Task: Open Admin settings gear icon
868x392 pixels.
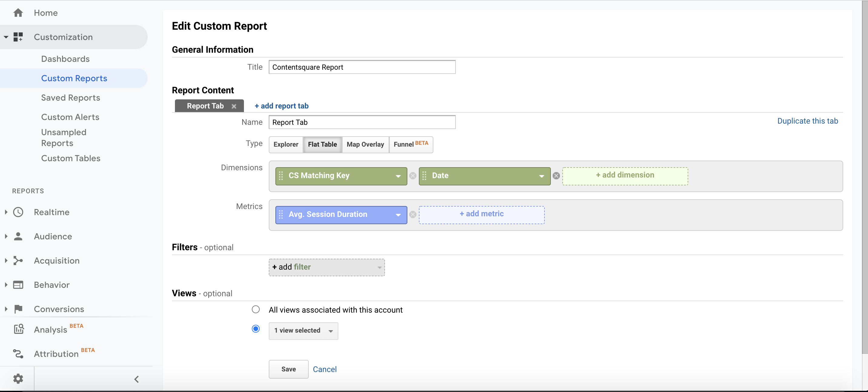Action: coord(18,379)
